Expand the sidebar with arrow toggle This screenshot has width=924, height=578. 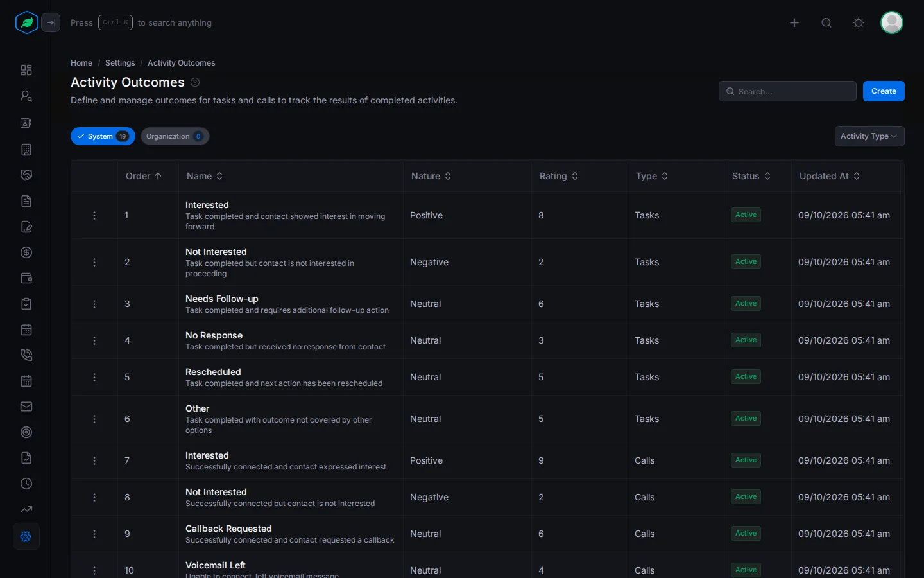point(51,22)
